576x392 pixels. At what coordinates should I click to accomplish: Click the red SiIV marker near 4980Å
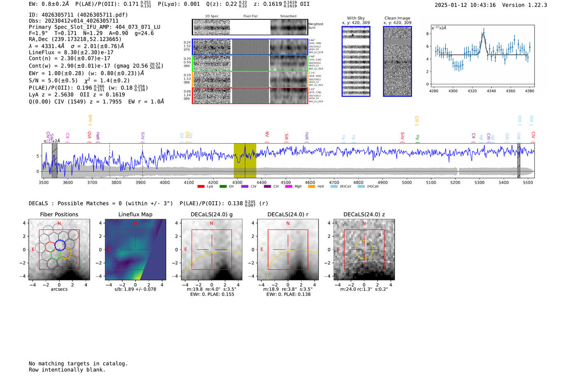[402, 137]
